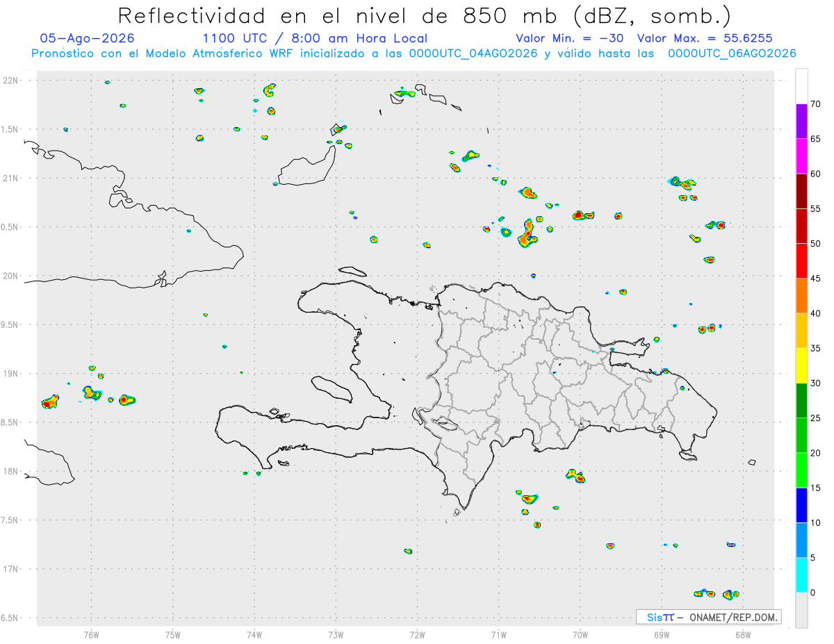Screen dimensions: 834x644
Task: Click the time text '1100 UTC / 8:00 am Hora Local'
Action: pos(315,38)
